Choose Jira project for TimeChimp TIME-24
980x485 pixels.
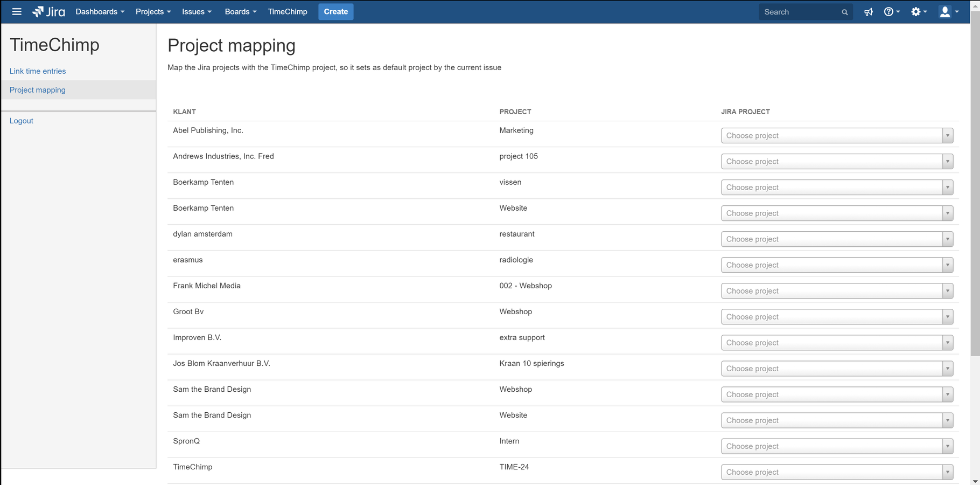[837, 472]
